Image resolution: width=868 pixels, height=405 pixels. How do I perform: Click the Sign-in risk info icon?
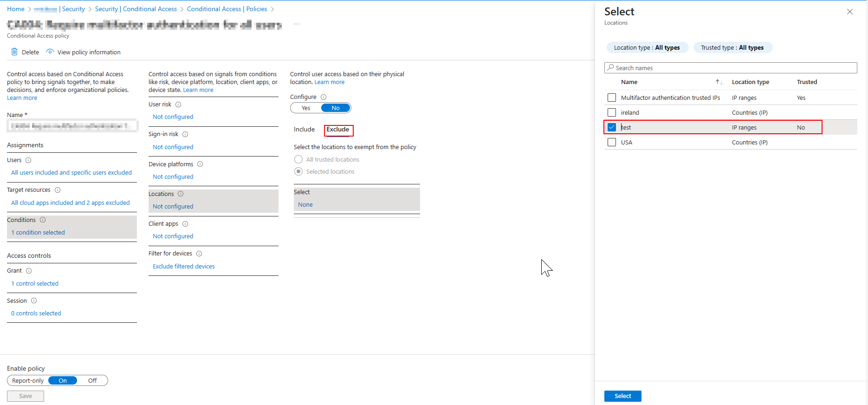point(185,134)
